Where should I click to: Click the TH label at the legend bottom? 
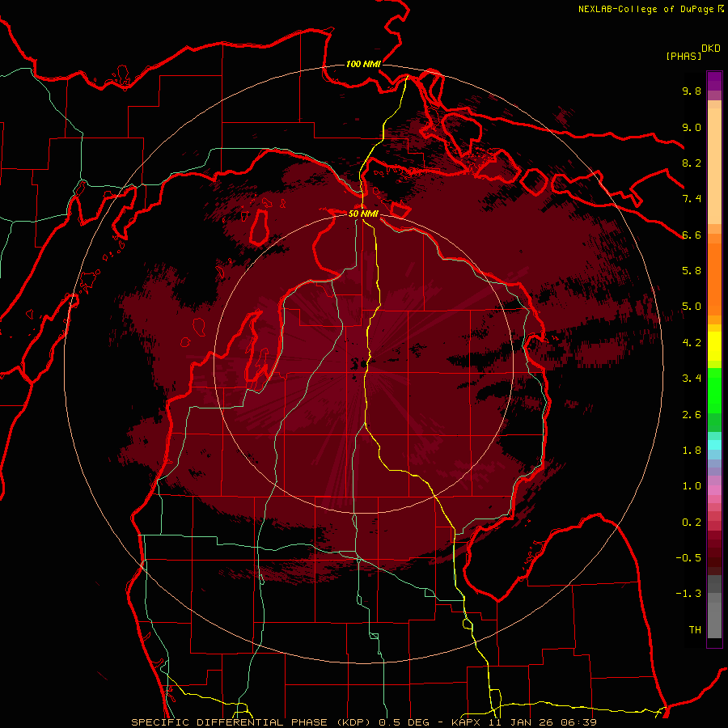pyautogui.click(x=695, y=630)
